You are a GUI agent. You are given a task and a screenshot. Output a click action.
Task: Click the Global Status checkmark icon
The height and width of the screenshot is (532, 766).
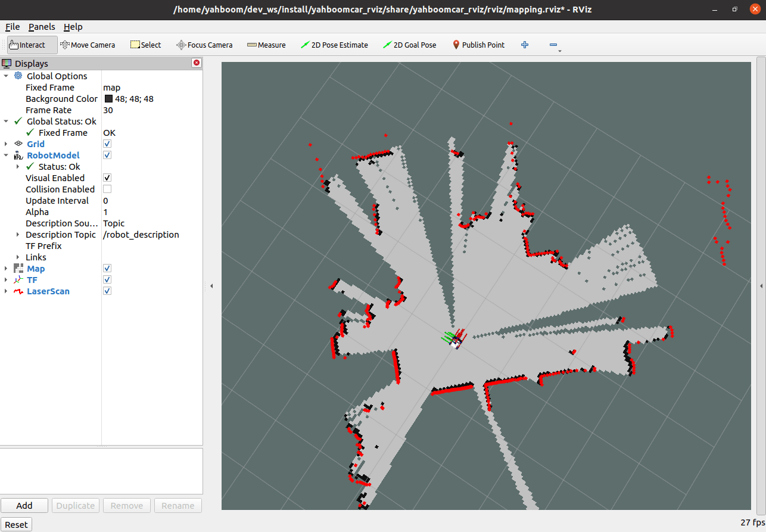click(x=18, y=121)
